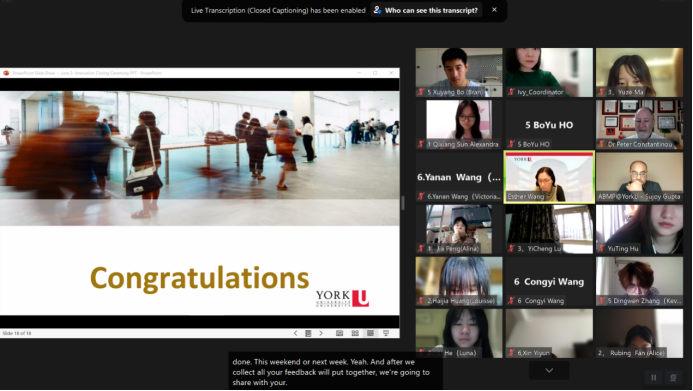Select 1, Jia Peng(Alina) video tile
This screenshot has height=391, width=693.
coord(459,229)
